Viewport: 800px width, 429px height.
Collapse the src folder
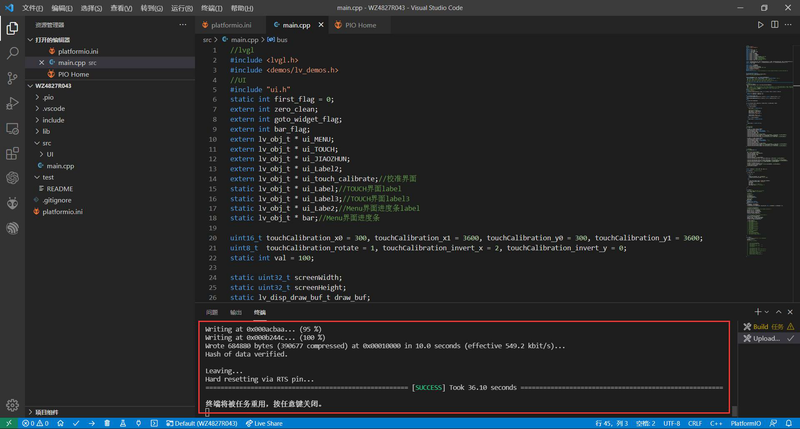pyautogui.click(x=46, y=143)
